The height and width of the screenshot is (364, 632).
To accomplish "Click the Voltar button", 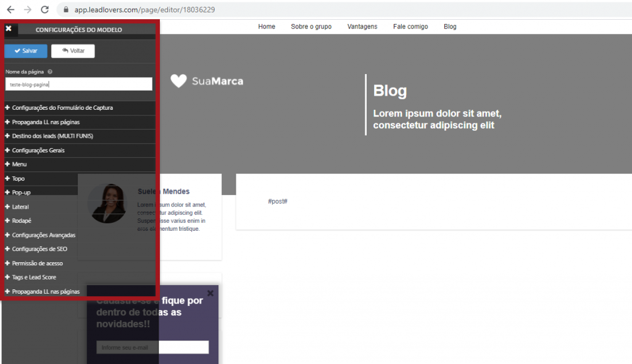I will pyautogui.click(x=73, y=51).
